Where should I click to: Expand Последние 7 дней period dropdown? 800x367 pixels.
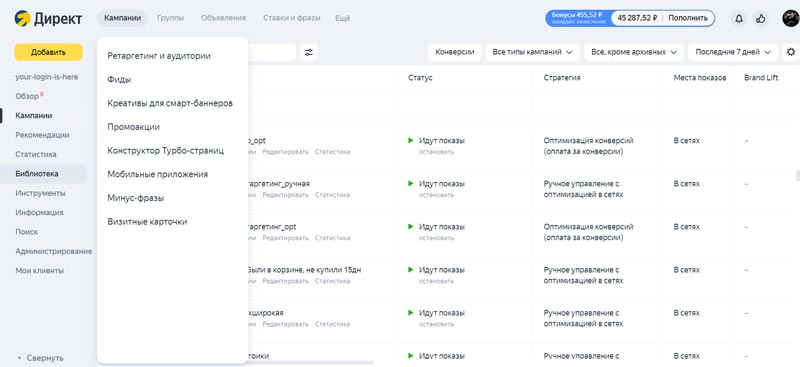click(733, 52)
